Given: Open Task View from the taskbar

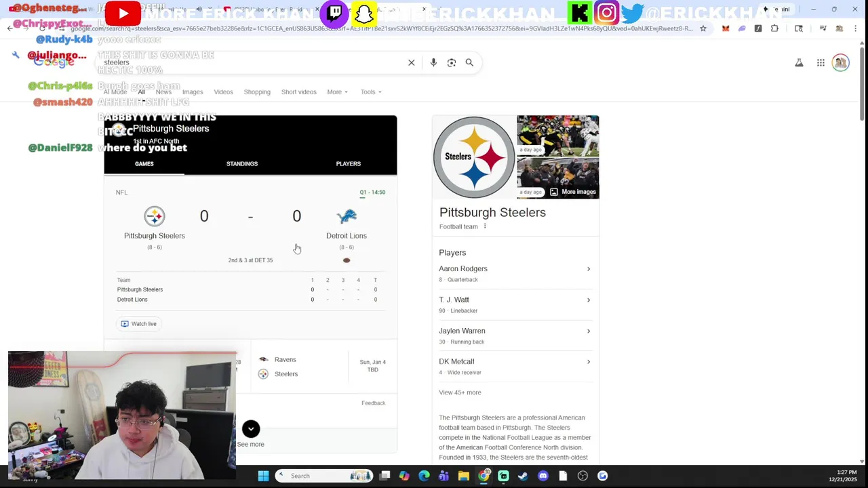Looking at the screenshot, I should (x=384, y=476).
